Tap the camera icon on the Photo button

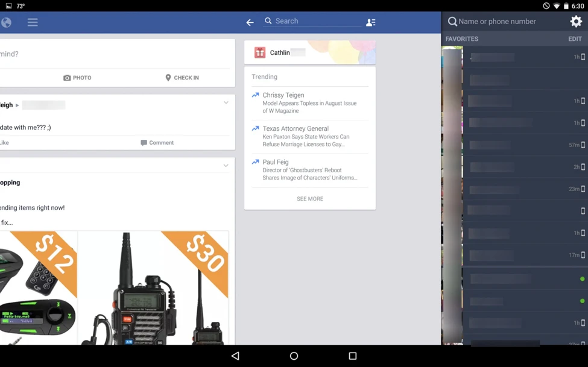coord(66,77)
